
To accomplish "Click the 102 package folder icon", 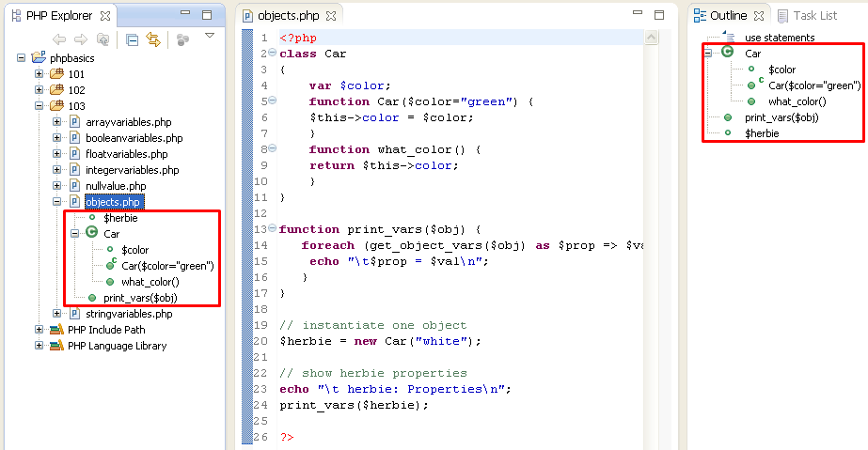I will click(56, 89).
